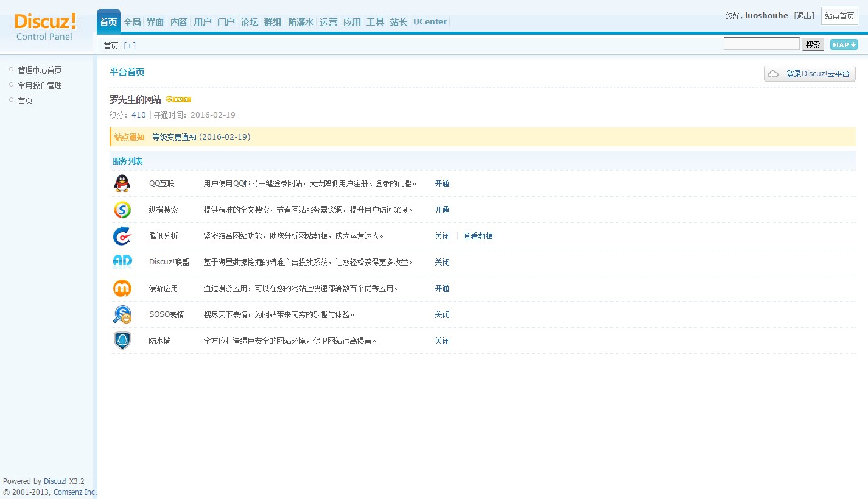Disable 腾讯分析 with its 关闭 link
This screenshot has width=868, height=499.
442,236
